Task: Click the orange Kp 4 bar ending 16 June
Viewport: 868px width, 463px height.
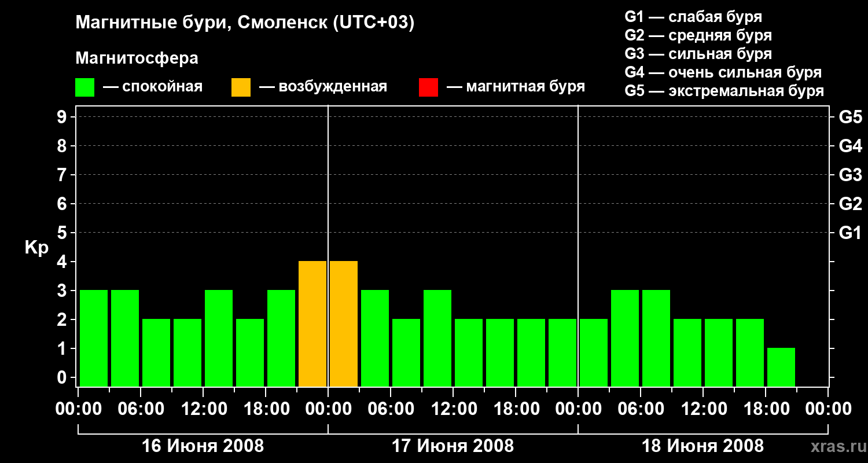Action: coord(312,324)
